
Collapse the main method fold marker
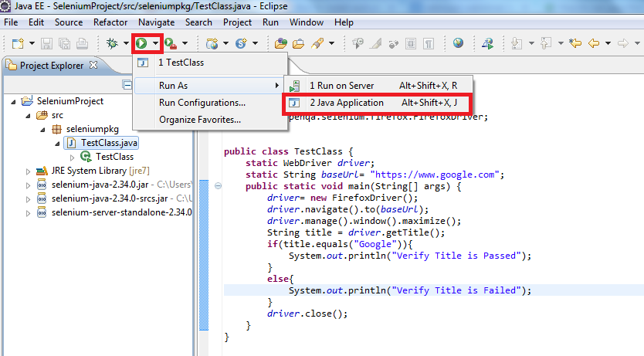click(x=218, y=186)
